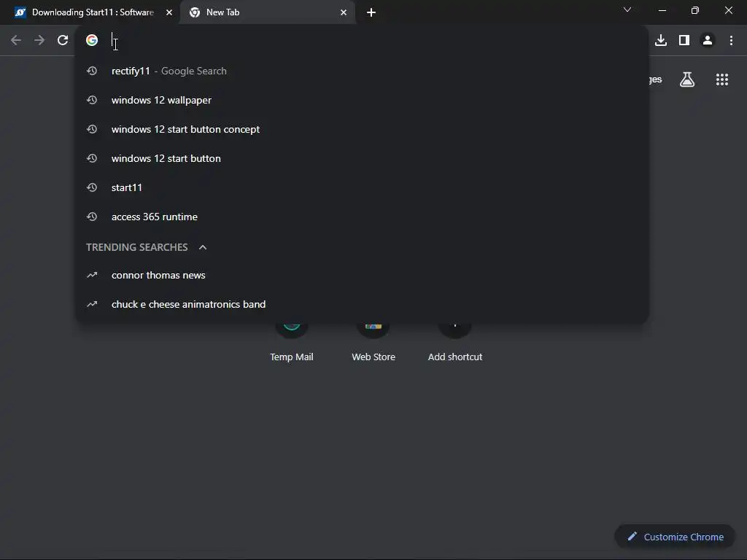This screenshot has height=560, width=747.
Task: Select start11 history suggestion
Action: coord(362,187)
